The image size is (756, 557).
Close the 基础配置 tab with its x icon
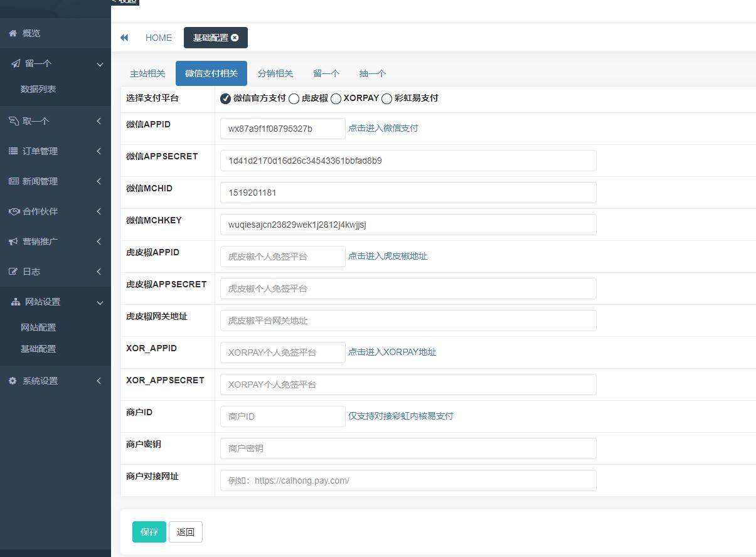(x=235, y=38)
